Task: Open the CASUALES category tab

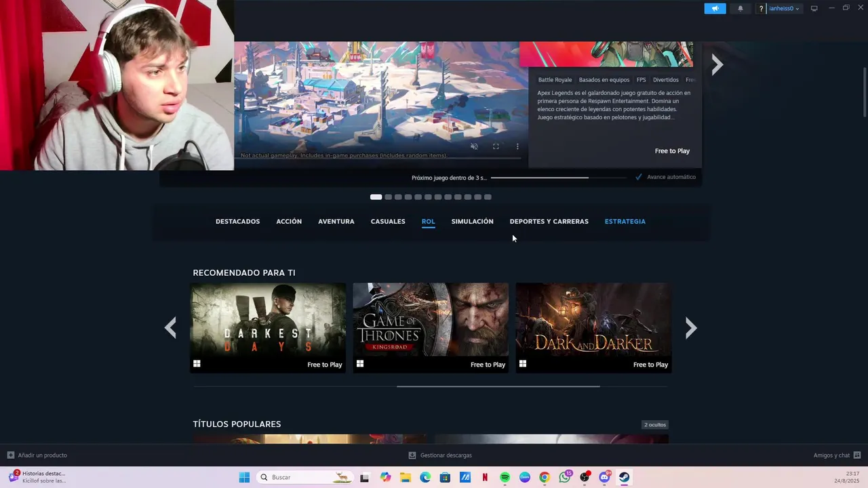Action: pos(388,222)
